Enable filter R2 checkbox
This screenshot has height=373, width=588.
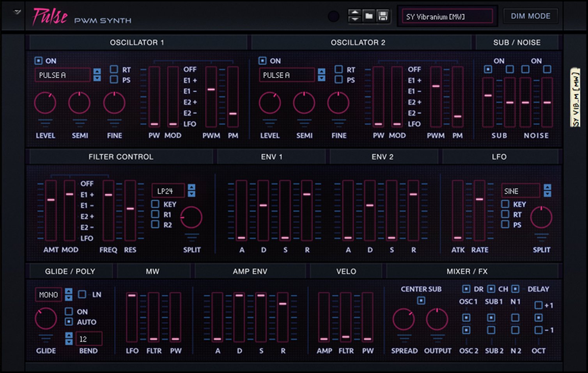pos(155,224)
